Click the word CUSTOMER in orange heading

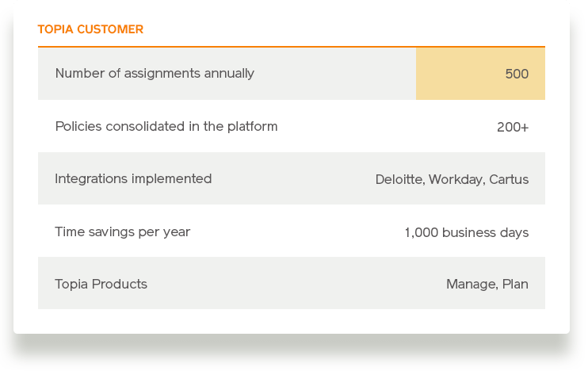pos(110,29)
